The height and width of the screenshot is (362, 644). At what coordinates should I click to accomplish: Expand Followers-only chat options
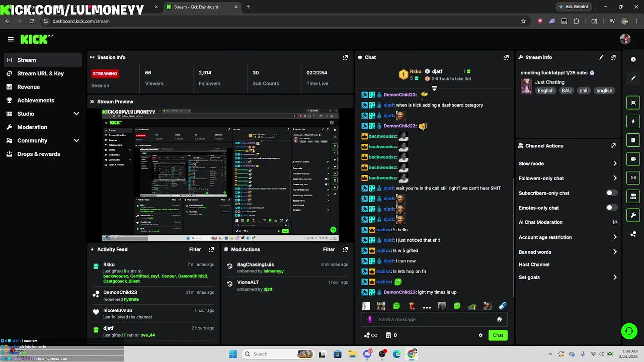615,178
